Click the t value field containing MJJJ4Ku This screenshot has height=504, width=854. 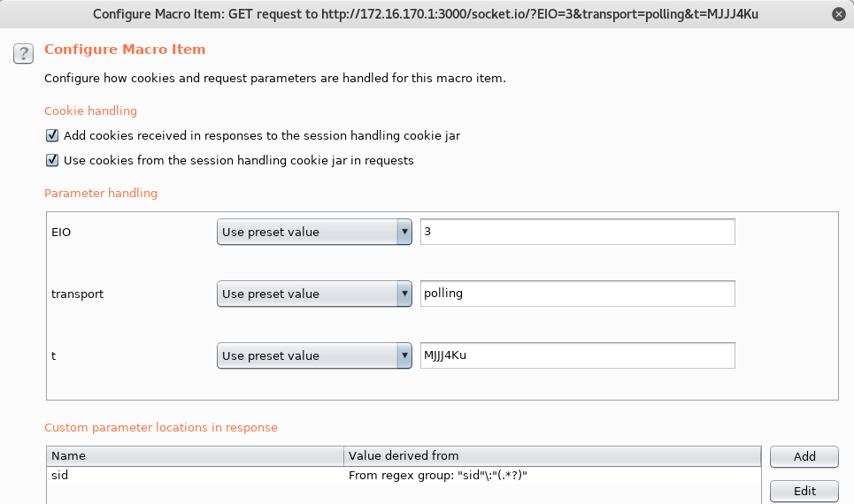[577, 356]
